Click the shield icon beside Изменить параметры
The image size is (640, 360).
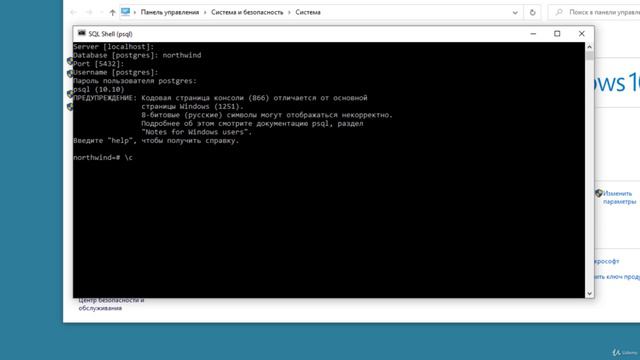point(598,193)
